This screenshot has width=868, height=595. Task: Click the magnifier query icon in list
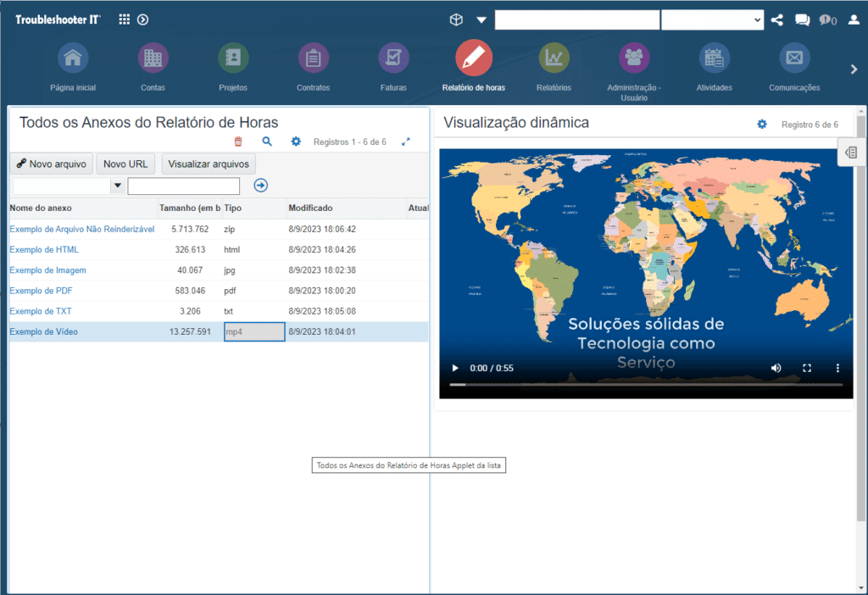tap(267, 142)
